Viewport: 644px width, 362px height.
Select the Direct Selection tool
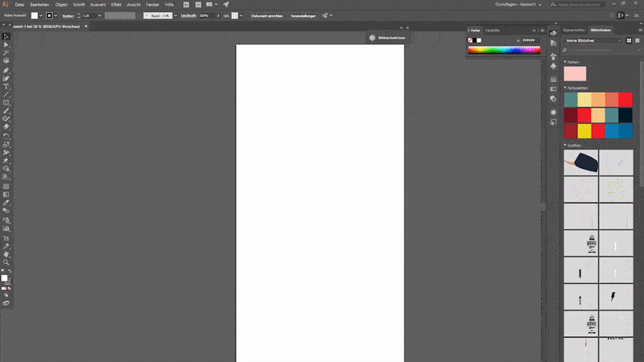6,45
